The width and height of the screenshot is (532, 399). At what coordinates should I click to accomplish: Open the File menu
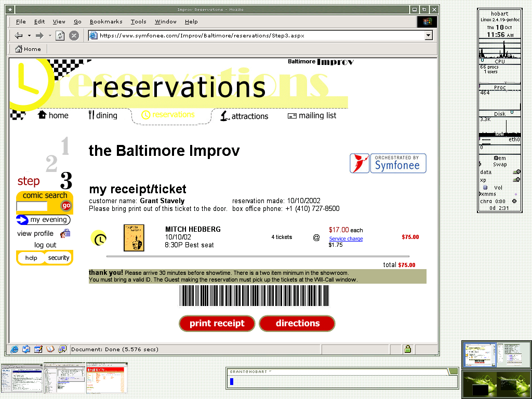(21, 21)
